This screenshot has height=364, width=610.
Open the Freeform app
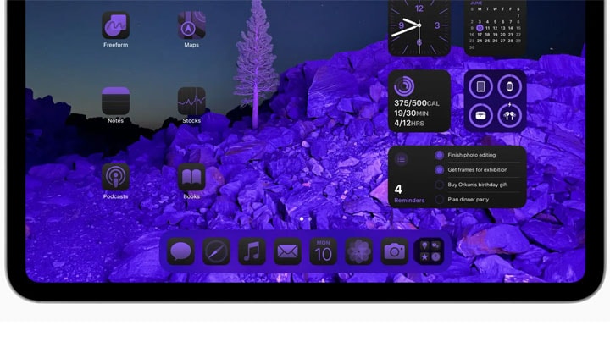coord(115,25)
